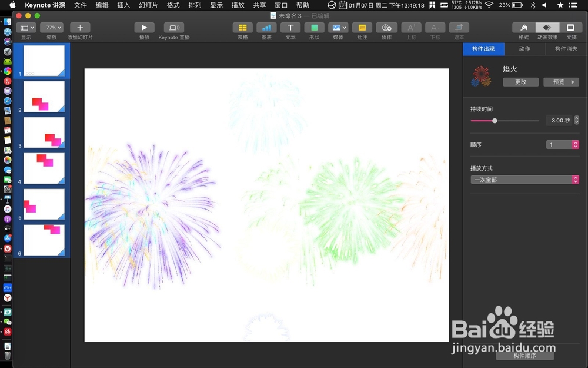The height and width of the screenshot is (368, 588).
Task: Switch to the 动作 tab
Action: 524,49
